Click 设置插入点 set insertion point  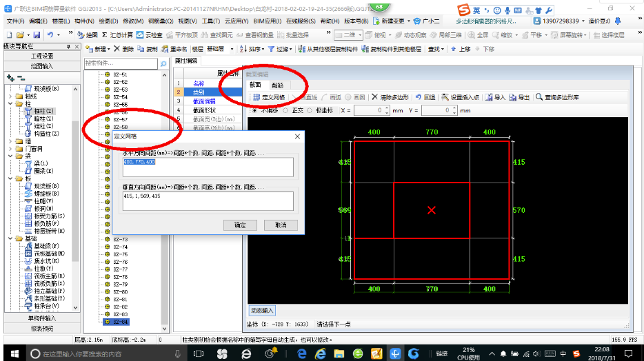(461, 97)
